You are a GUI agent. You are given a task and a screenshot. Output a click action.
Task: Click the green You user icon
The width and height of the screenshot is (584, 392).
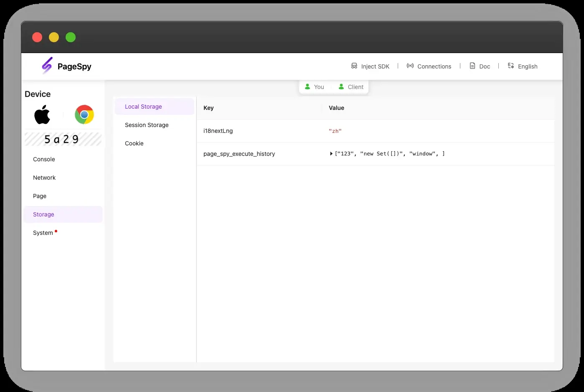307,87
